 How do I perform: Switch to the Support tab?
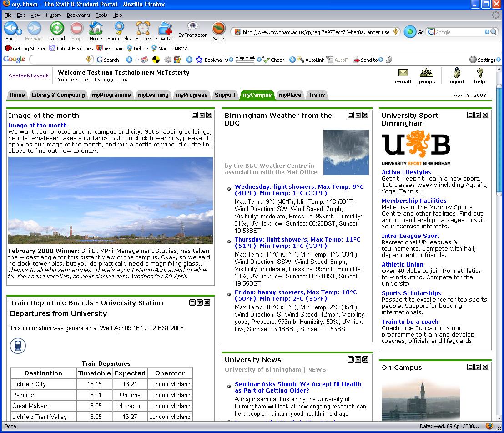pos(225,95)
